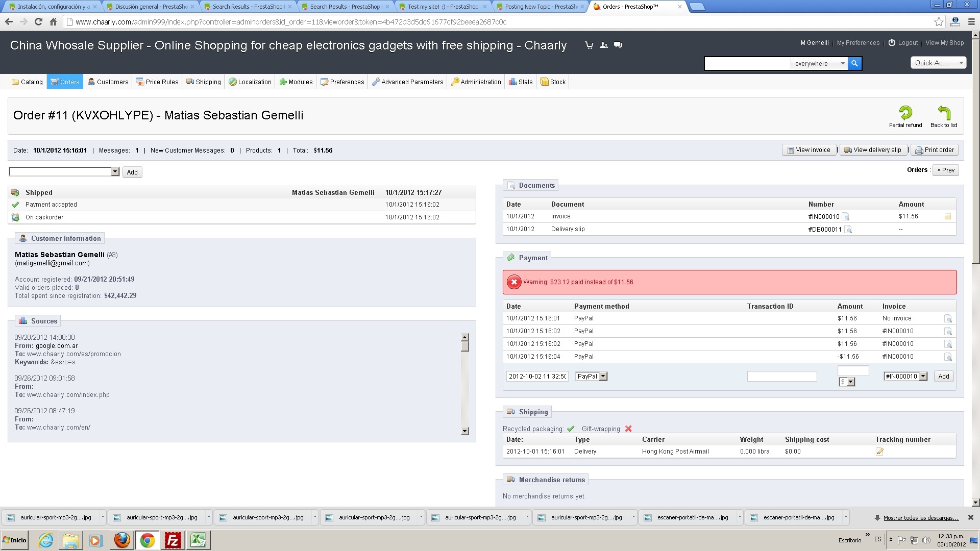Click the Partial refund icon
The width and height of the screenshot is (980, 551).
(905, 113)
